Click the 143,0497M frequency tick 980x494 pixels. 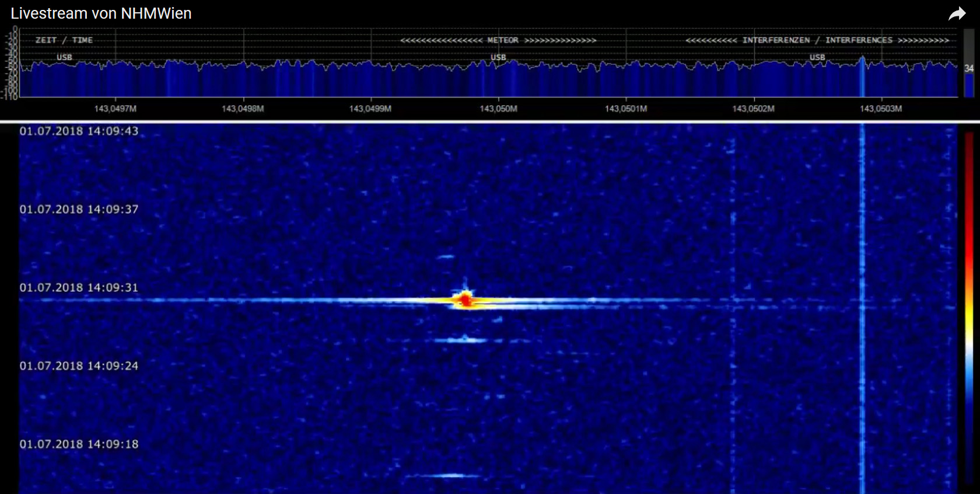tap(116, 109)
